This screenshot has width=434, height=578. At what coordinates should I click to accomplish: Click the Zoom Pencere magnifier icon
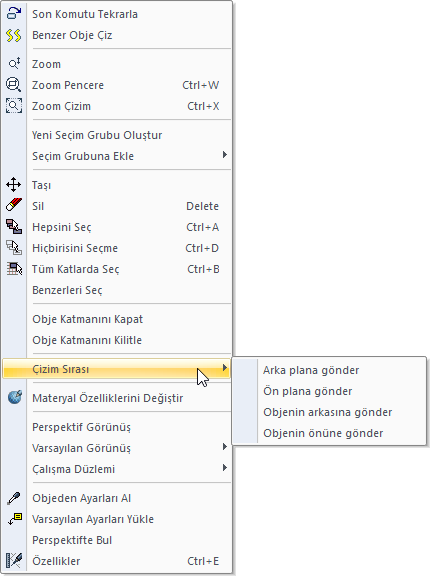click(x=14, y=85)
